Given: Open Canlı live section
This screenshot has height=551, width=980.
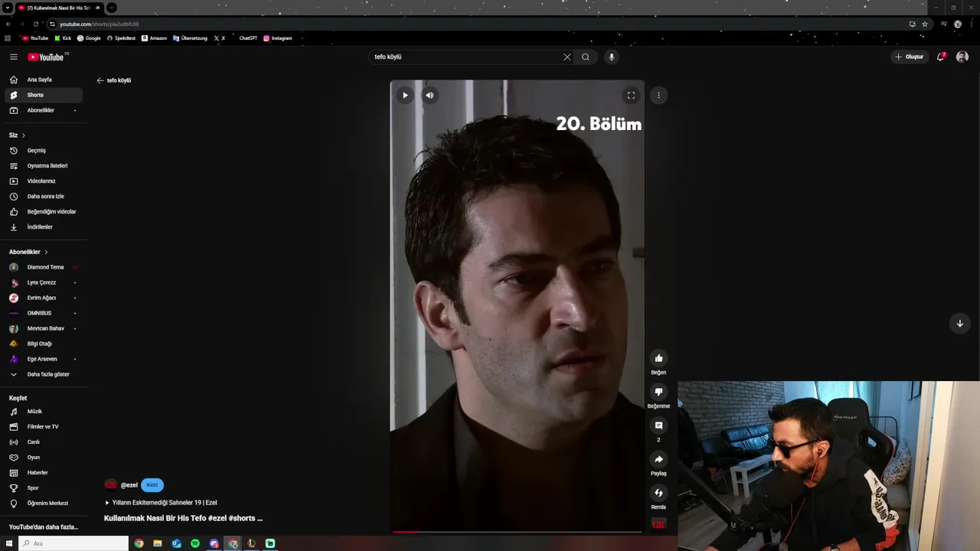Looking at the screenshot, I should pos(44,442).
